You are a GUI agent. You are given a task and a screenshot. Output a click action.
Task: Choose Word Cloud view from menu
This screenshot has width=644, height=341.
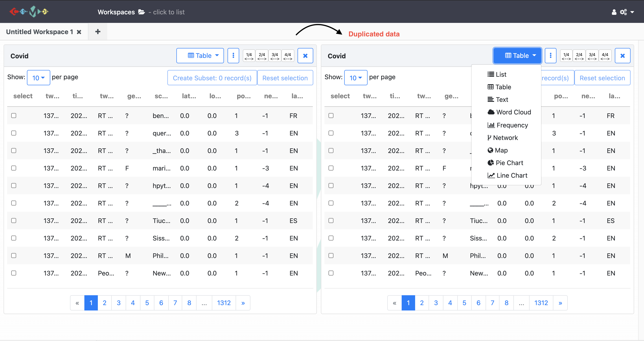click(506, 112)
